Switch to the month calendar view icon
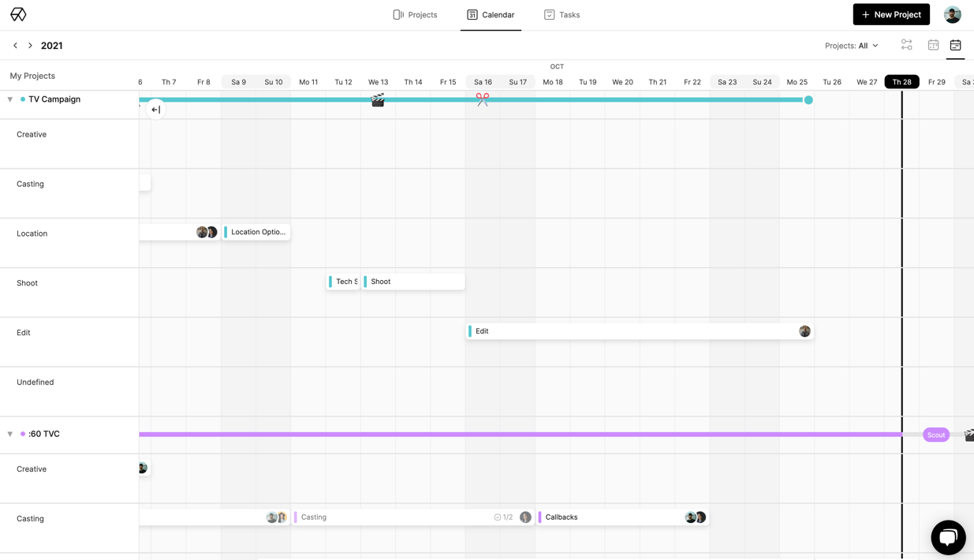 pyautogui.click(x=933, y=46)
